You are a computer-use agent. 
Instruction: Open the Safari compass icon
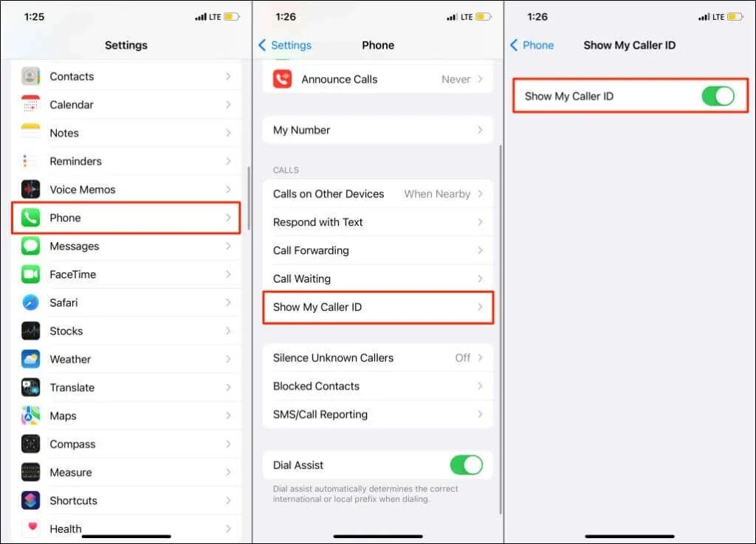click(31, 303)
